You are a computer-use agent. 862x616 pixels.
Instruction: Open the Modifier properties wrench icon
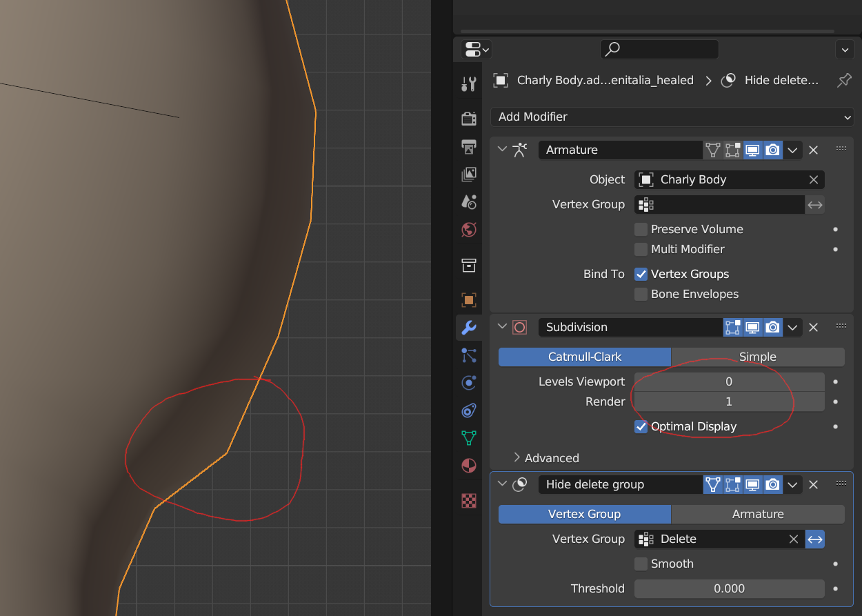click(469, 328)
